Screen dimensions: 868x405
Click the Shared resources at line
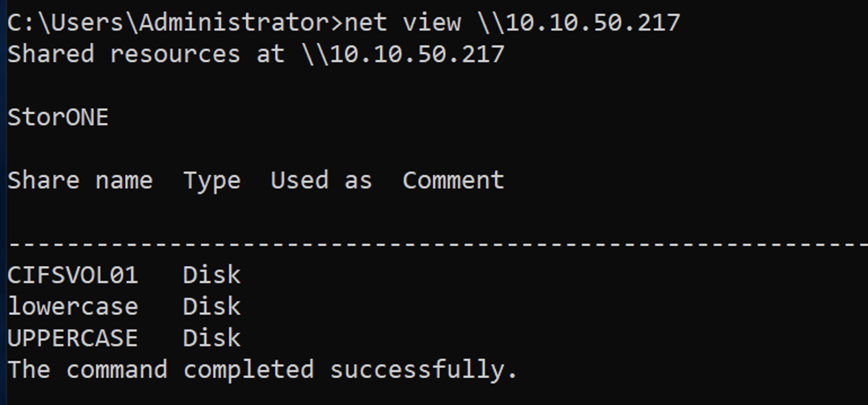point(256,54)
